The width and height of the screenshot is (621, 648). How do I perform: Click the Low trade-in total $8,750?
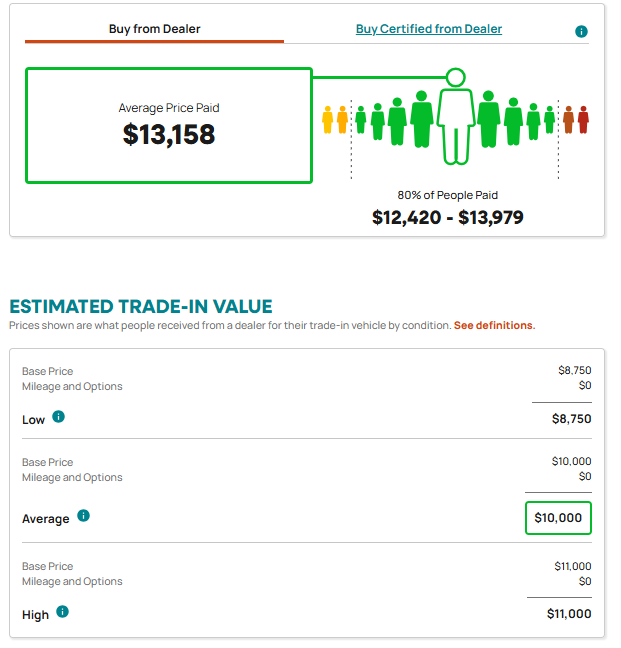[571, 419]
